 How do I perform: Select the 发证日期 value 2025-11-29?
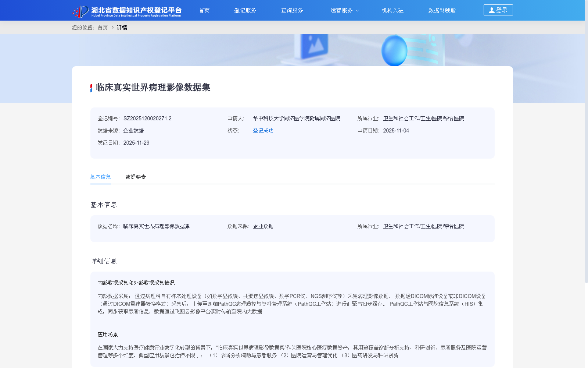click(136, 143)
